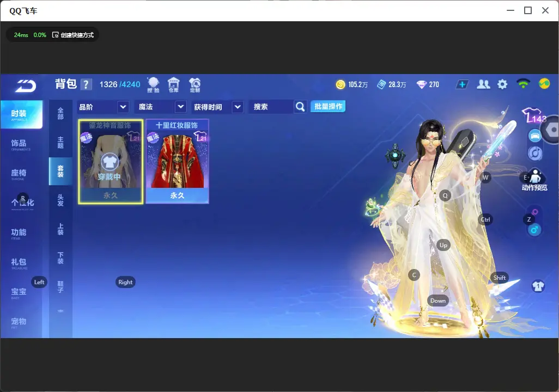Open the backpack help question mark
The height and width of the screenshot is (392, 559).
tap(86, 84)
